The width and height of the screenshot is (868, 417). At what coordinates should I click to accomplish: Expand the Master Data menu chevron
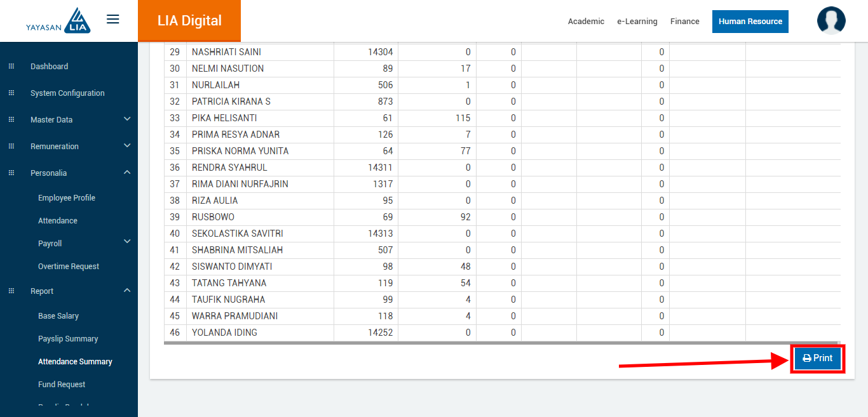click(x=127, y=119)
